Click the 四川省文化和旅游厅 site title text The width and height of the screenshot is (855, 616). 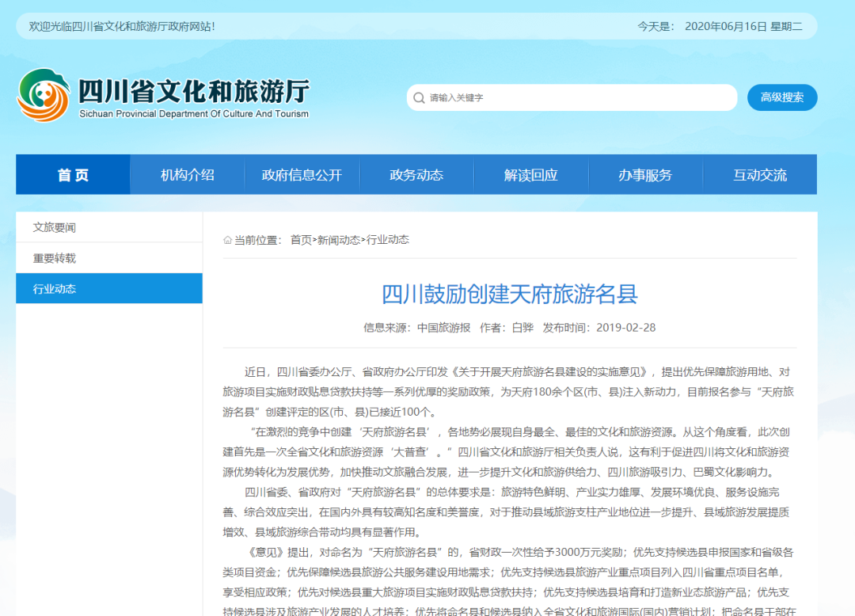[193, 92]
